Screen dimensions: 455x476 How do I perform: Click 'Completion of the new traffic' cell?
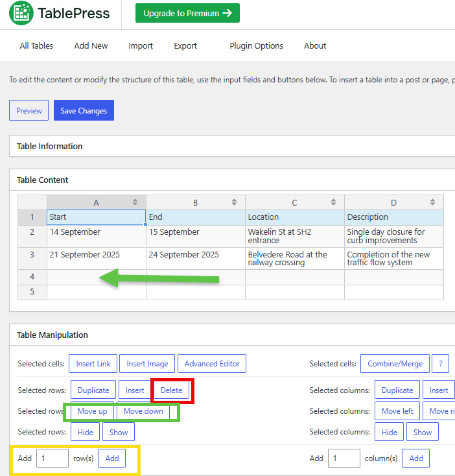pos(393,258)
